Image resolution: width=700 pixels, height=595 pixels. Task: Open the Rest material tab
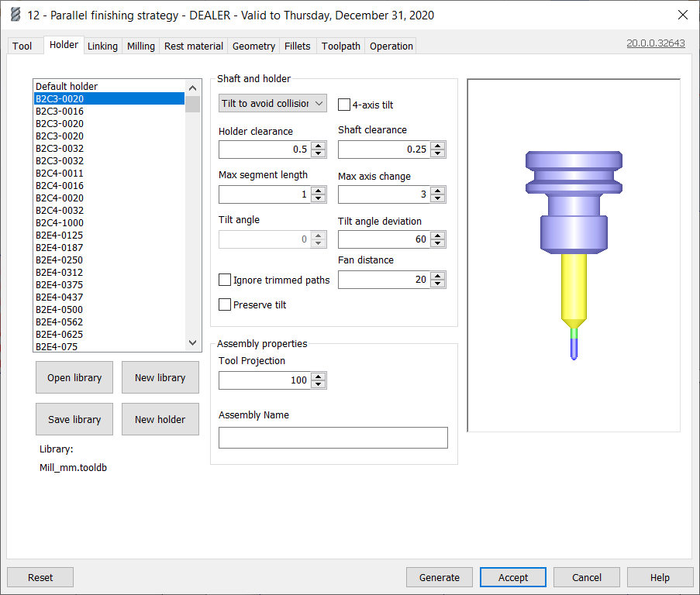[194, 46]
